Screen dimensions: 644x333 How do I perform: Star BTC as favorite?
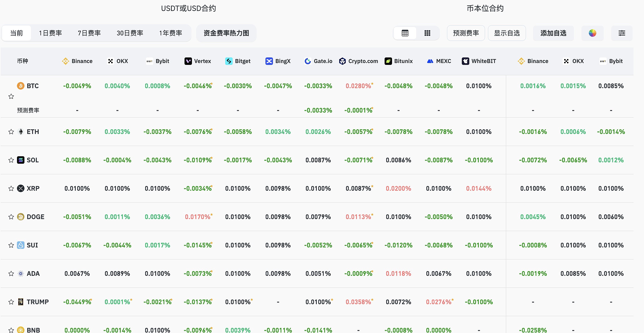[11, 97]
